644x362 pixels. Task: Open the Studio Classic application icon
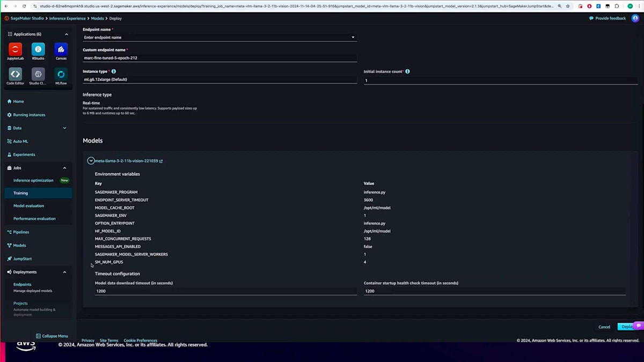coord(38,74)
